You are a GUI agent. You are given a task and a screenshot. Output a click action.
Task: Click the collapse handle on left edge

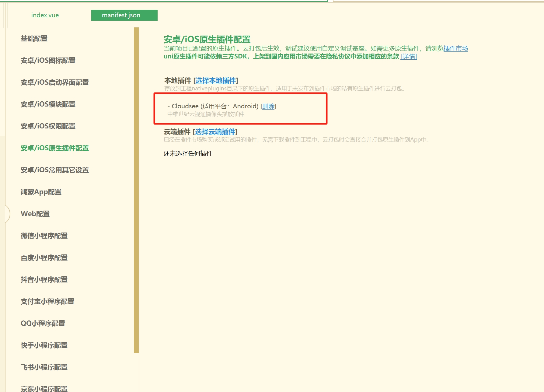coord(7,214)
